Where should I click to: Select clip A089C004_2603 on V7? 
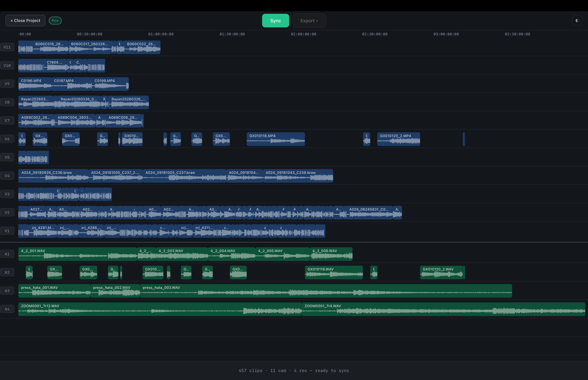click(75, 121)
